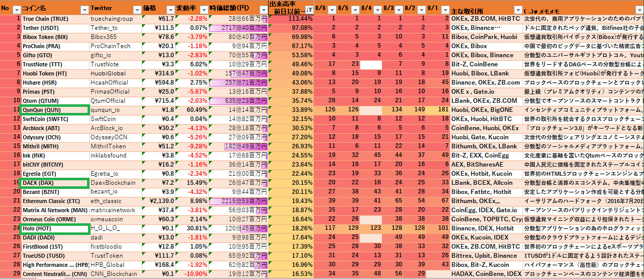Open the メモメモ column filter dropdown

coord(639,10)
